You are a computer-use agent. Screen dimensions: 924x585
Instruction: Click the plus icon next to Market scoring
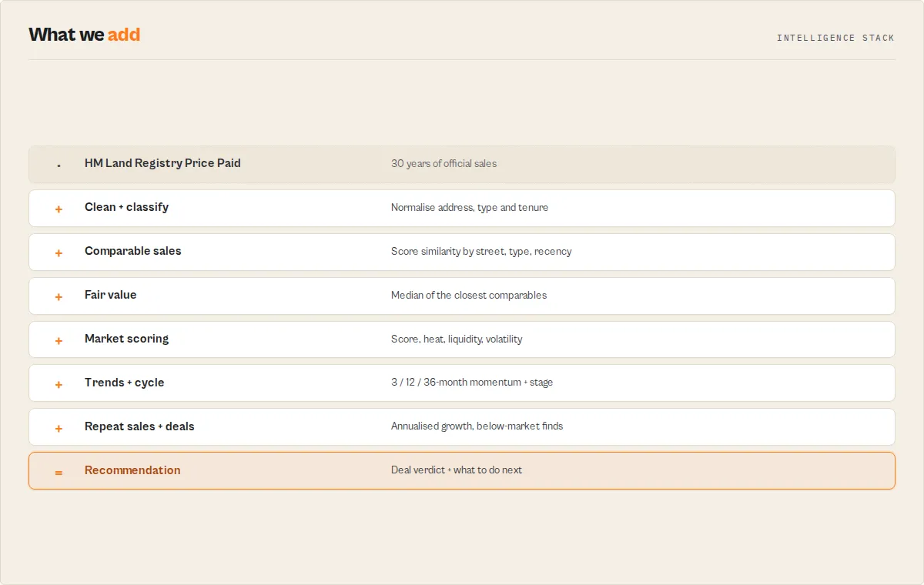[x=59, y=340]
